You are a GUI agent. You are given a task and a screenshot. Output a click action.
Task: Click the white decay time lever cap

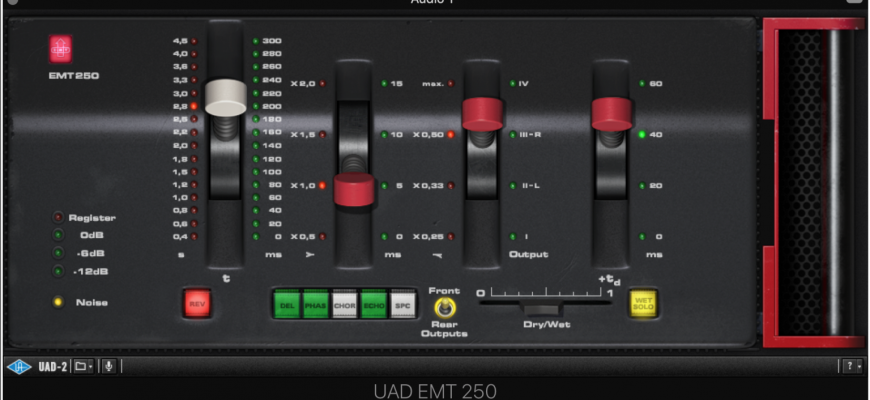(x=225, y=97)
